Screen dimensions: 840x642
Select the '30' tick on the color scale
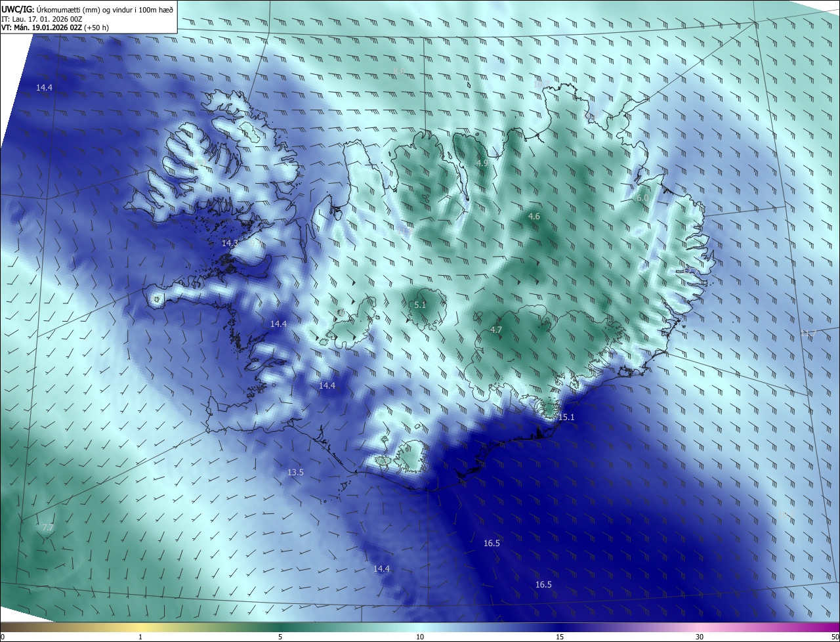700,637
